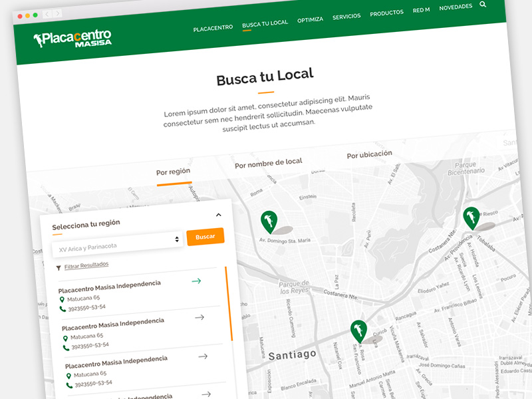Switch to the Por nombre de local tab
The height and width of the screenshot is (399, 532).
[x=269, y=163]
